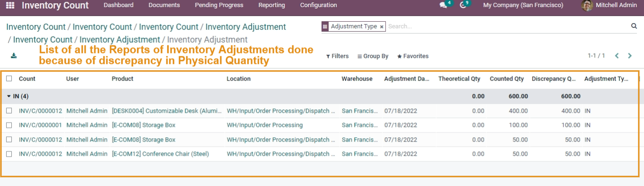This screenshot has height=186, width=644.
Task: Sort by Counted Qty column header
Action: coord(507,79)
